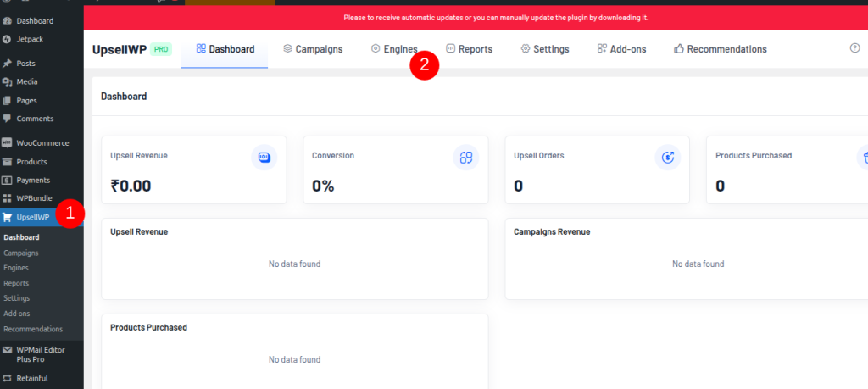868x389 pixels.
Task: Open Reports in the UpsellWP submenu
Action: [16, 283]
